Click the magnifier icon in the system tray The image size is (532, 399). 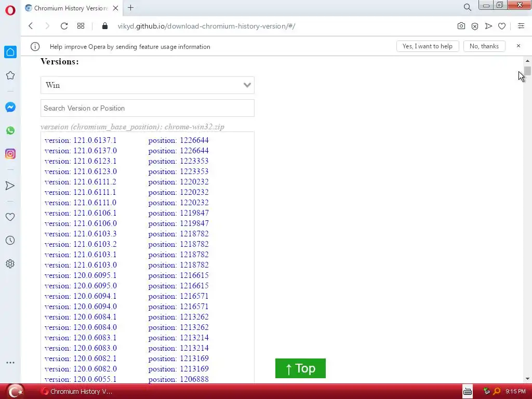(497, 392)
